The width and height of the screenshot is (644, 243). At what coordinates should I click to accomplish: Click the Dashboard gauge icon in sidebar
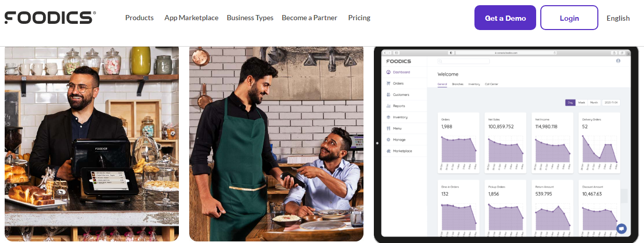(x=388, y=72)
